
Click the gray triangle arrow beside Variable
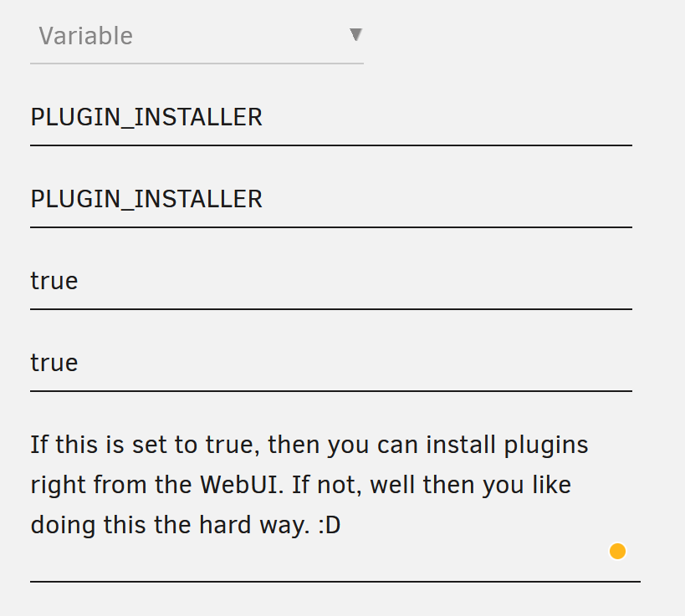[x=356, y=35]
